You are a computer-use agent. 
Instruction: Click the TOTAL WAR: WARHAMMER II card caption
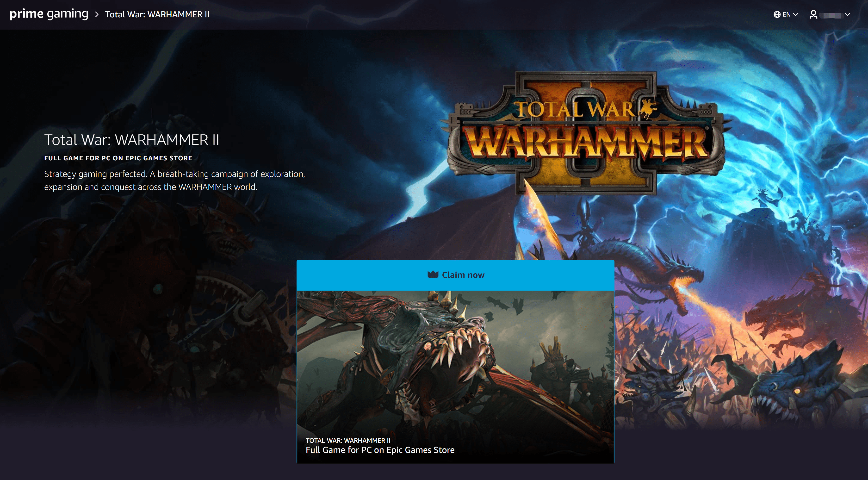tap(348, 440)
